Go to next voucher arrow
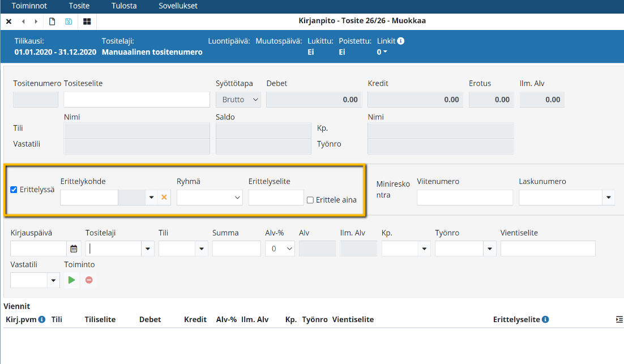624x364 pixels. coord(36,22)
